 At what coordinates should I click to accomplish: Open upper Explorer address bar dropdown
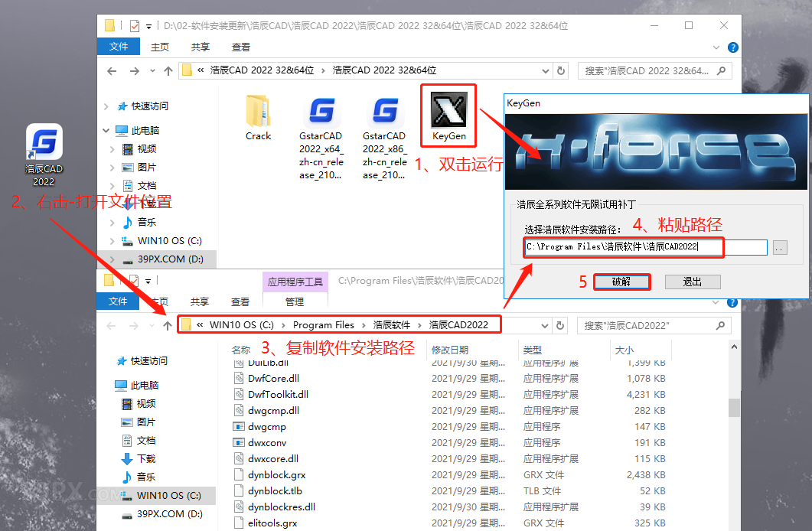546,71
